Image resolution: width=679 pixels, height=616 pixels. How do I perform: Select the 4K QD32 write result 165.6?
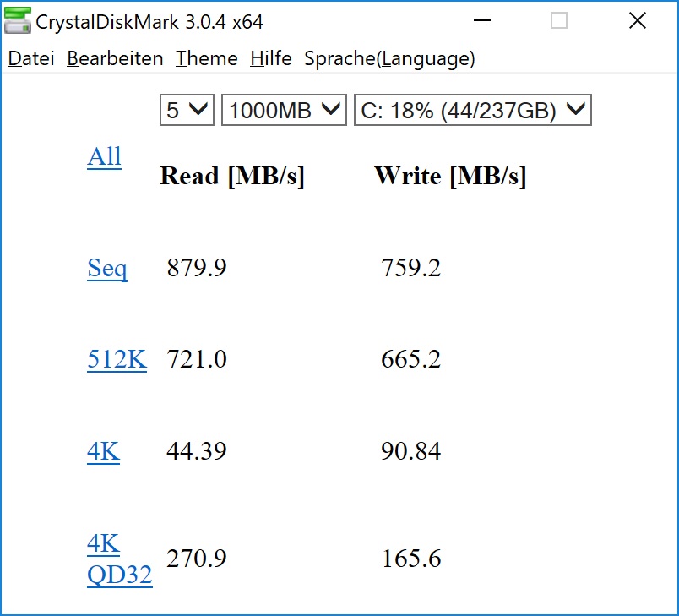coord(411,558)
